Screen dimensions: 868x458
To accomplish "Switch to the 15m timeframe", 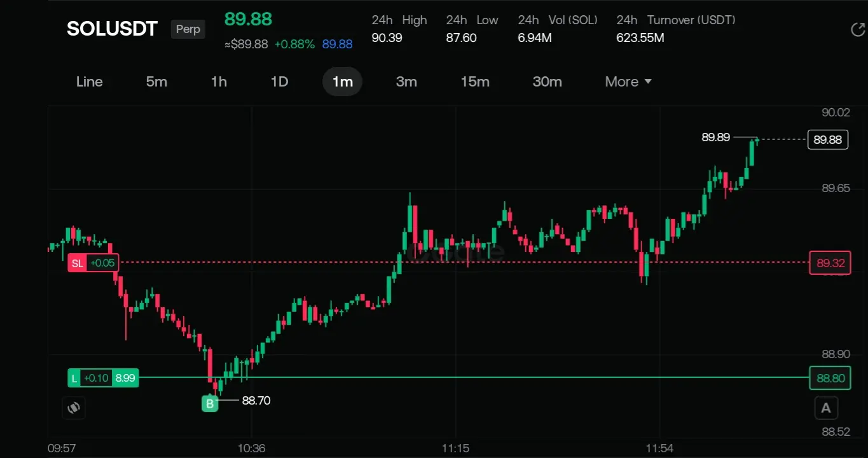I will pos(475,81).
